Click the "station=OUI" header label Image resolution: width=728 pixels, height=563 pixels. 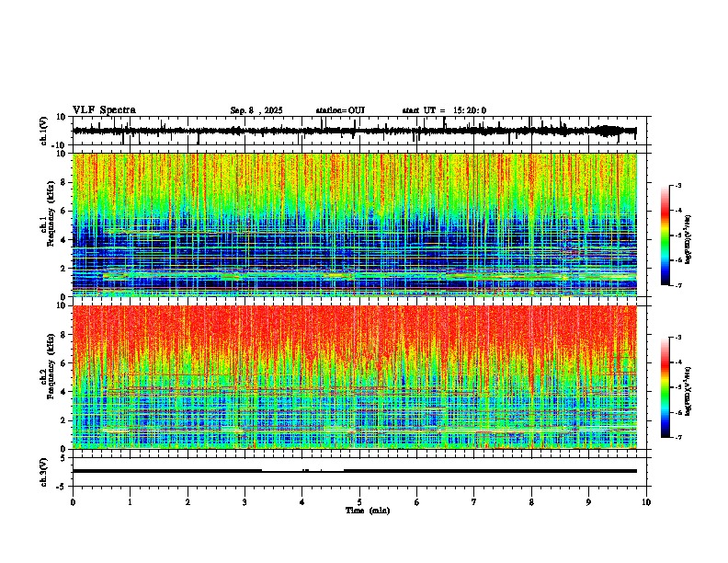(x=340, y=110)
